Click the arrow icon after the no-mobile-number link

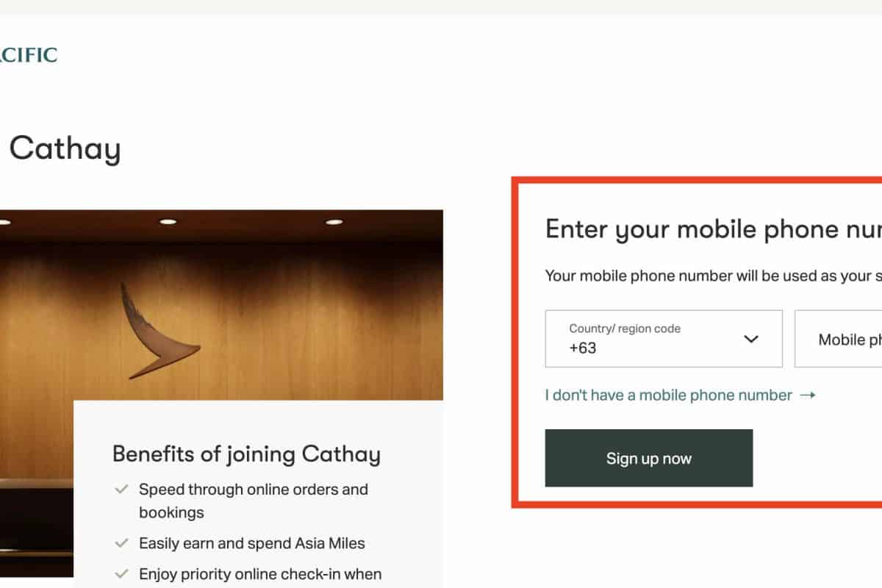pos(808,395)
